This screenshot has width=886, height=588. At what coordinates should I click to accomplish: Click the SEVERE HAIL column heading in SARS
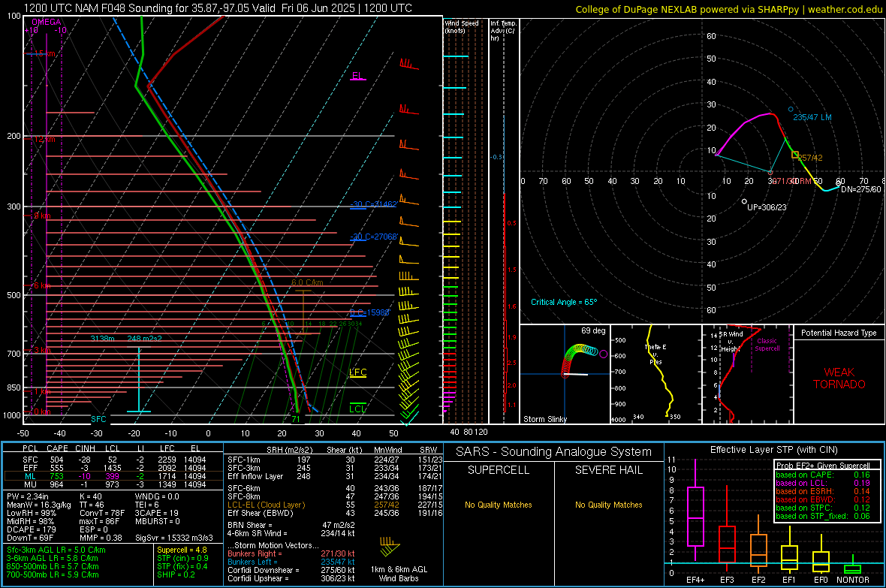coord(608,470)
